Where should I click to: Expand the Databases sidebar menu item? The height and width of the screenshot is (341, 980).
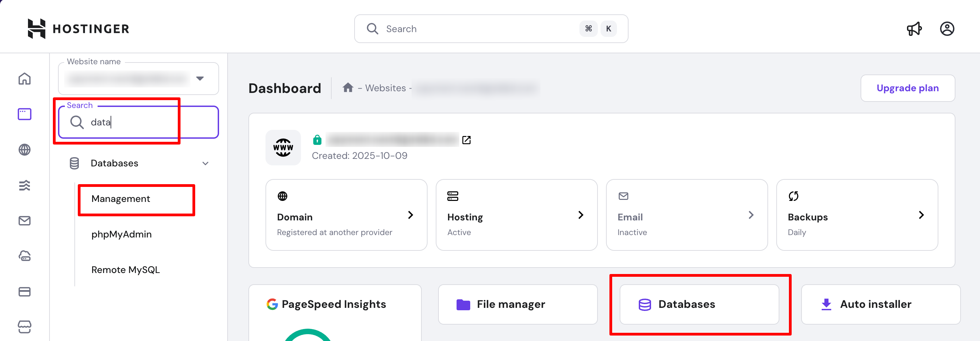pyautogui.click(x=139, y=163)
